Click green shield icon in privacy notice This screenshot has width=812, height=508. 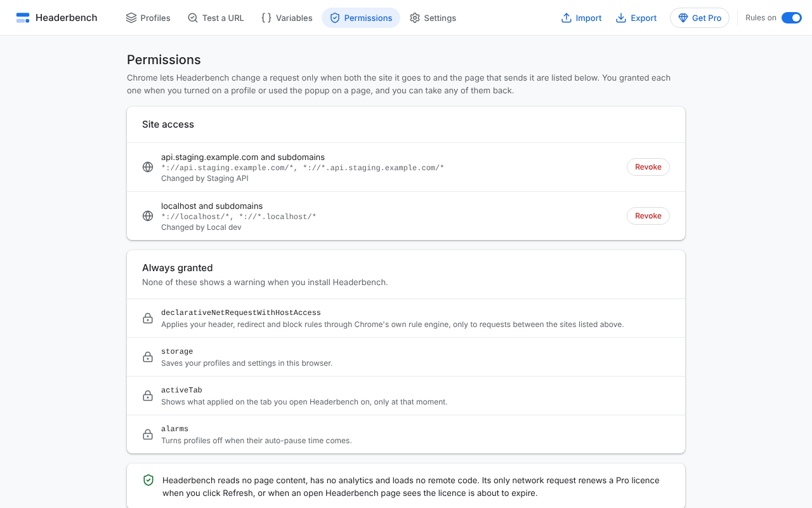pos(148,480)
